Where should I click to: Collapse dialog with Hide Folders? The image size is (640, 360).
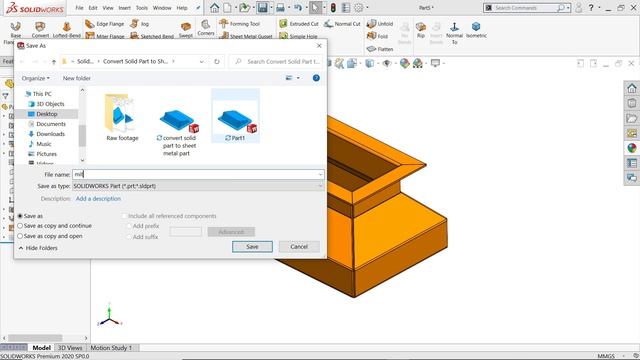click(x=38, y=248)
